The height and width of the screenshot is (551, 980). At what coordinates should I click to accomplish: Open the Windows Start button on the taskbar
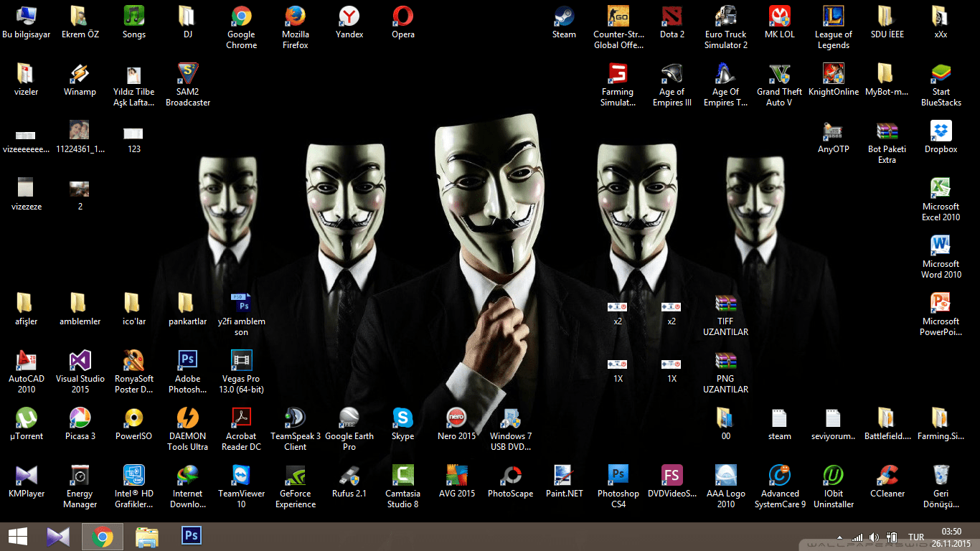[x=18, y=537]
